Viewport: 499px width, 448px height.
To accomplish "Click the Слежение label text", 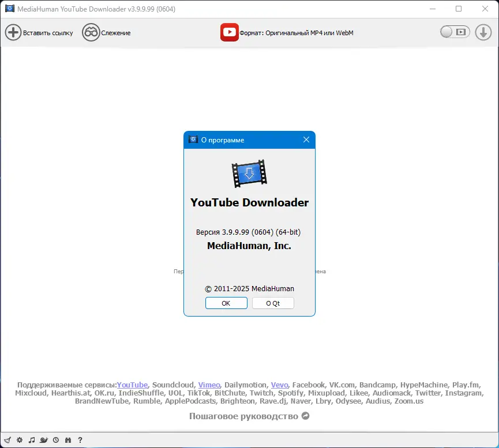I will point(116,33).
